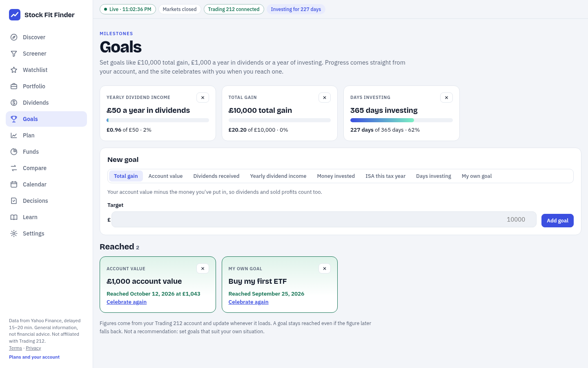Viewport: 588px width, 368px height.
Task: Open Funds via its pie chart icon
Action: tap(14, 152)
